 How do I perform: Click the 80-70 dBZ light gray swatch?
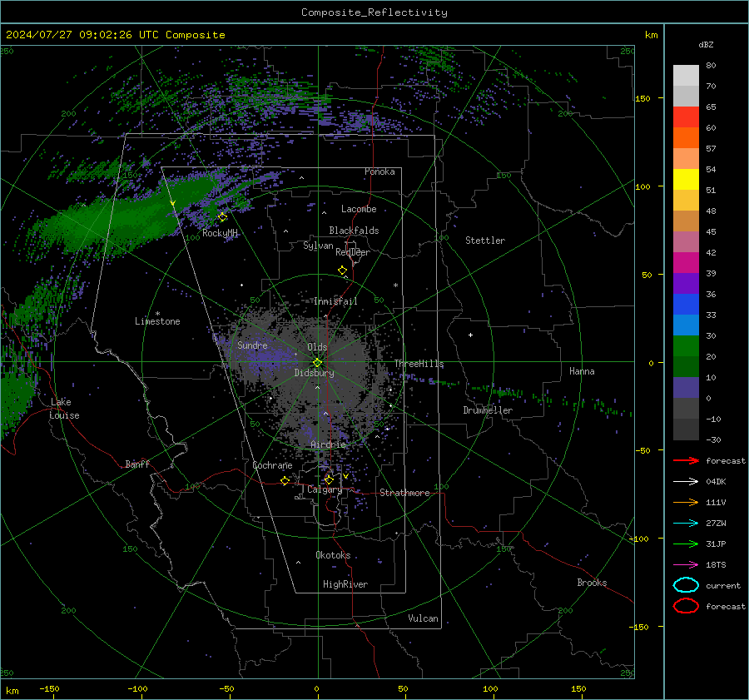(686, 76)
